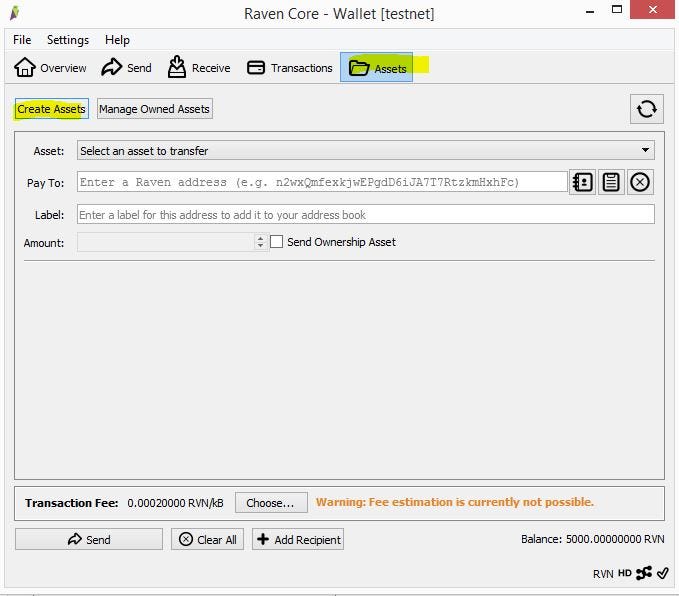This screenshot has height=596, width=679.
Task: Go to the Transactions tab
Action: point(290,68)
